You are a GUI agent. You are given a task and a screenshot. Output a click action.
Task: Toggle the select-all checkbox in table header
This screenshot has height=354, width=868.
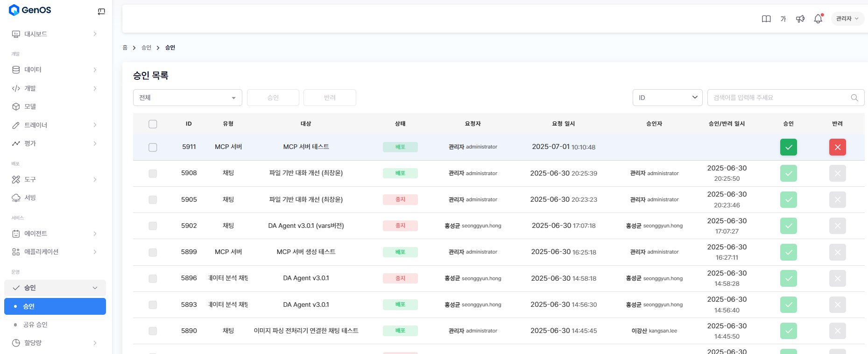click(x=153, y=124)
